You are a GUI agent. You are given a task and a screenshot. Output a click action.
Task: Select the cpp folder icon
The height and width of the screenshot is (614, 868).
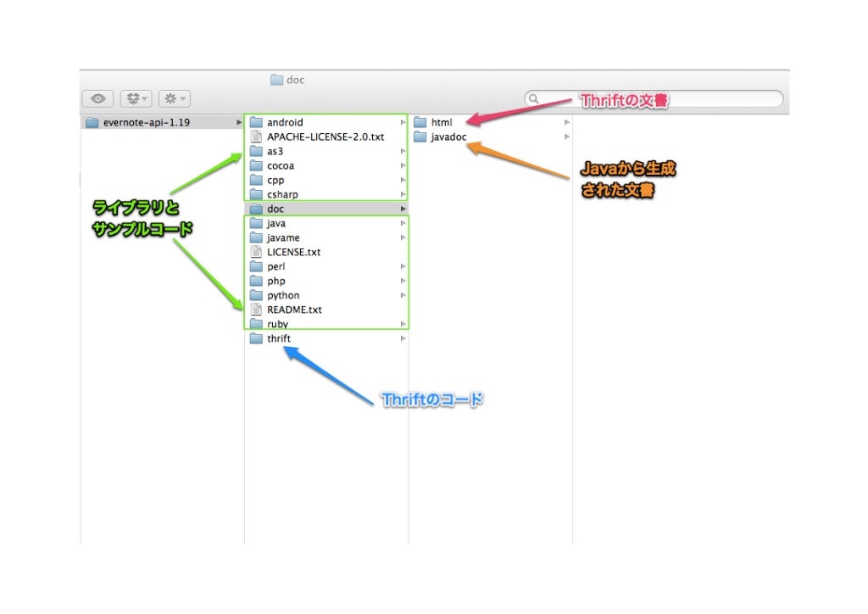click(256, 180)
